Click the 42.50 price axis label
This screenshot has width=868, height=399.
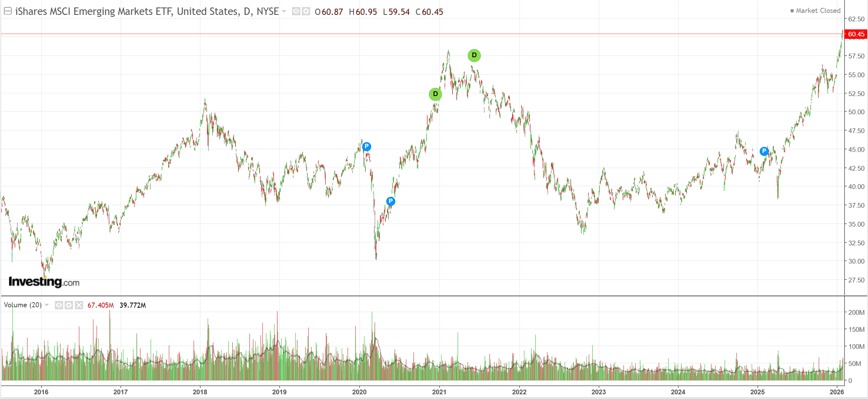tap(856, 168)
